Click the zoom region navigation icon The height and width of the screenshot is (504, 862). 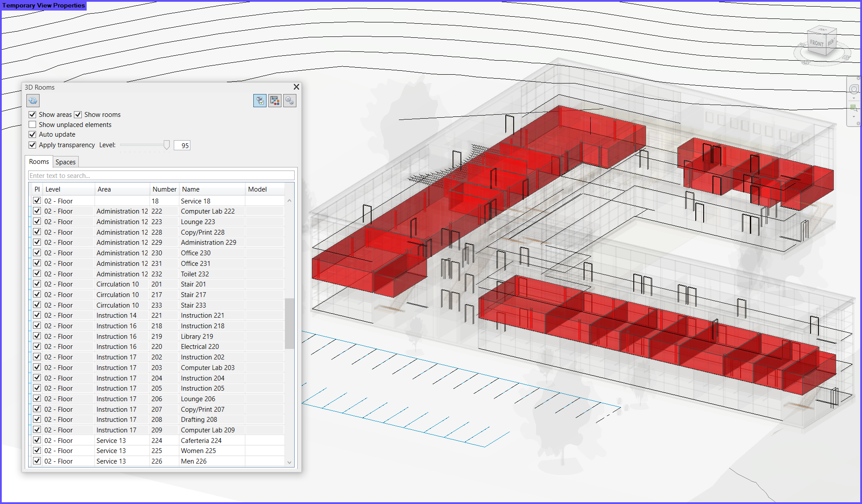click(854, 108)
